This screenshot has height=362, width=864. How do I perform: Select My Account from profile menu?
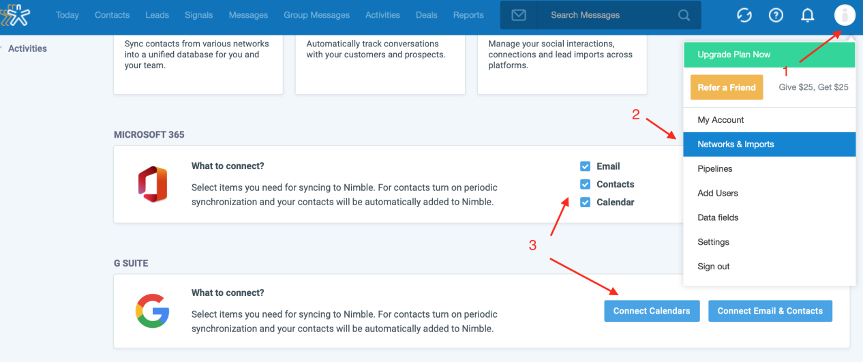click(x=769, y=120)
